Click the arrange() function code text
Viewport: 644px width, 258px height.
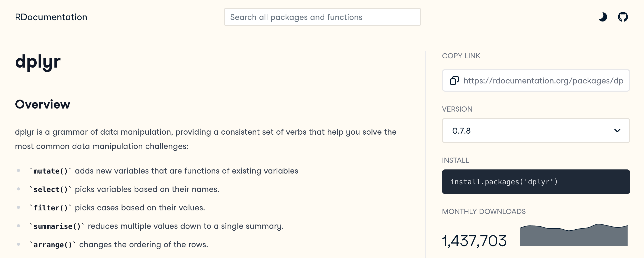pos(53,245)
